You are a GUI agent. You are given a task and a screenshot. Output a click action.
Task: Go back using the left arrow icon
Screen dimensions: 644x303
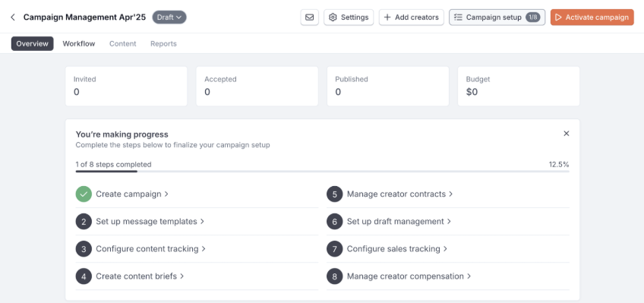13,17
